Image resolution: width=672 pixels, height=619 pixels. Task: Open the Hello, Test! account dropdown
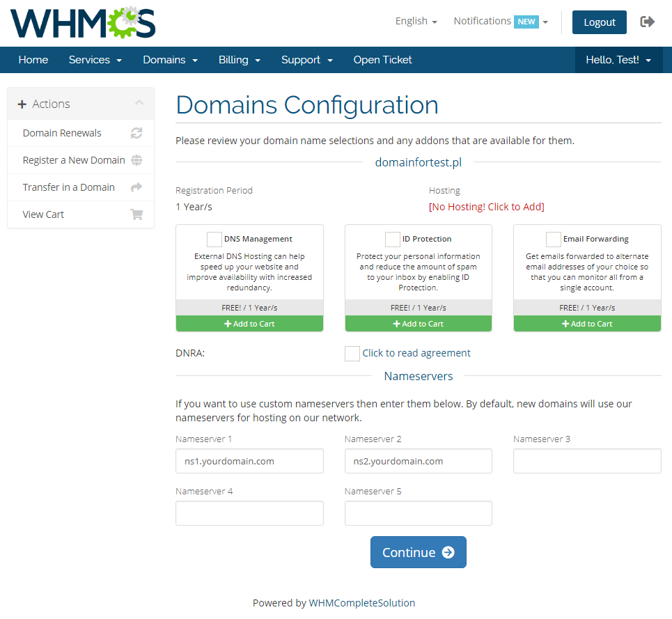[618, 60]
